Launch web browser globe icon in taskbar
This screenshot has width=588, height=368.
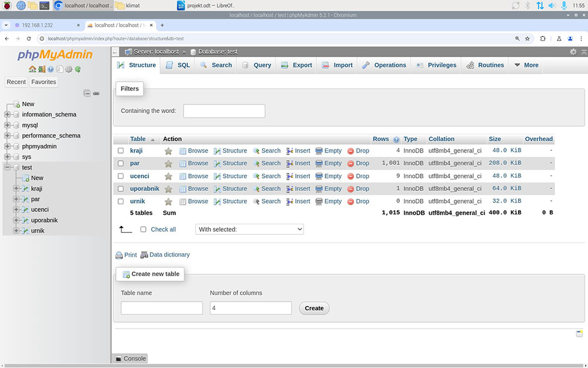(x=21, y=5)
